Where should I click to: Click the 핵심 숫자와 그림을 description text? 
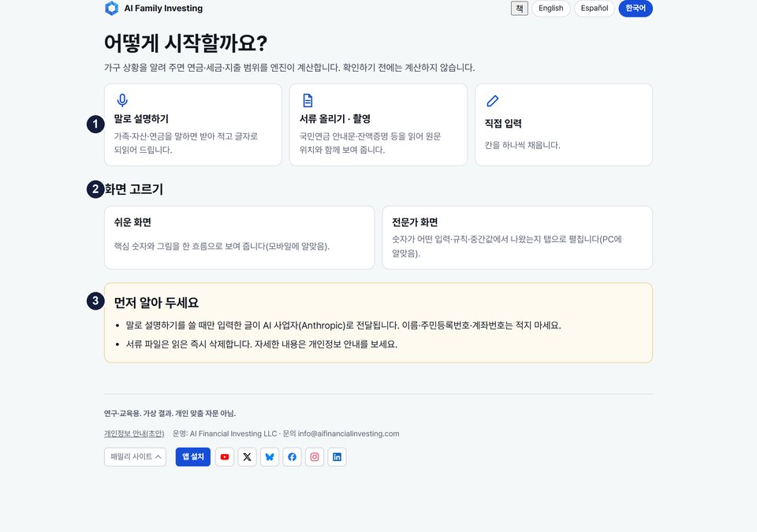222,246
